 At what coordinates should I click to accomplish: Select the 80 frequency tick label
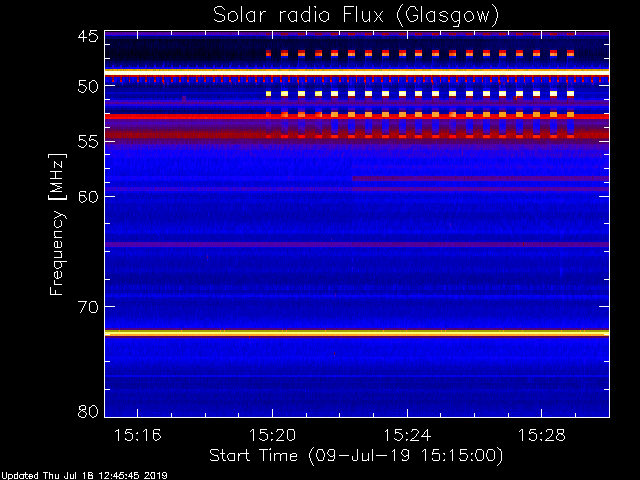88,411
